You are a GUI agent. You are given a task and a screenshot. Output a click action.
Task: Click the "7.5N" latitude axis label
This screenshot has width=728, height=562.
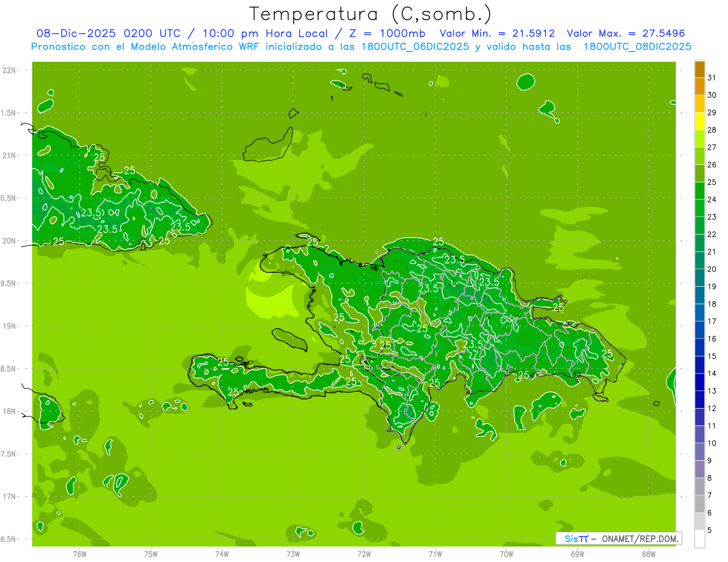(9, 453)
